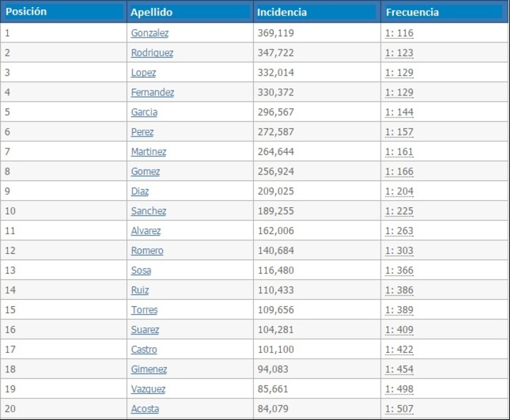Select the incidence value 332,014
Image resolution: width=510 pixels, height=420 pixels.
(x=276, y=73)
